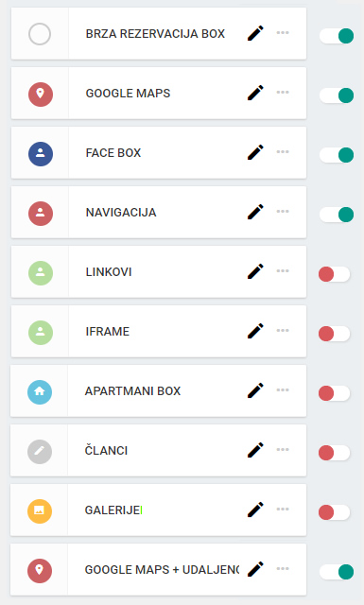Edit the Brza Rezervacija Box pencil icon
Viewport: 364px width, 605px height.
click(x=255, y=33)
